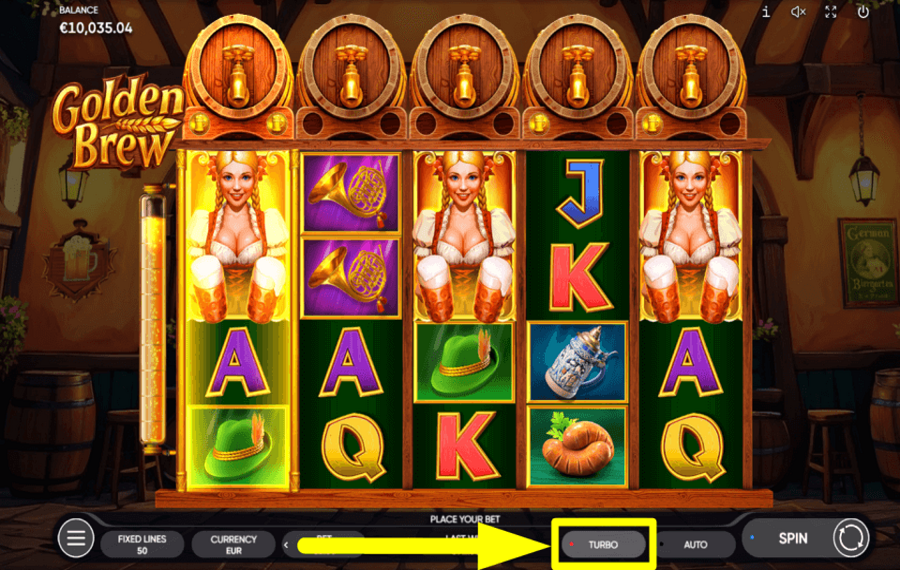Viewport: 900px width, 570px height.
Task: Toggle the AUTO spin button
Action: click(x=696, y=544)
